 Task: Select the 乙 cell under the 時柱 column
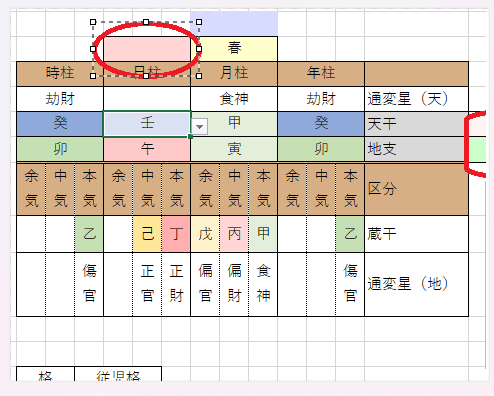tap(89, 234)
